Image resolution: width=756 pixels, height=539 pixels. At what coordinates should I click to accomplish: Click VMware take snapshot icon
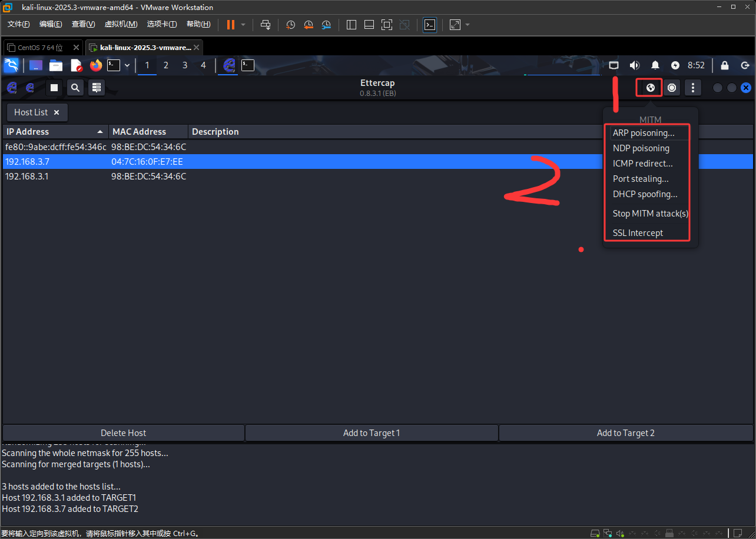pos(290,25)
